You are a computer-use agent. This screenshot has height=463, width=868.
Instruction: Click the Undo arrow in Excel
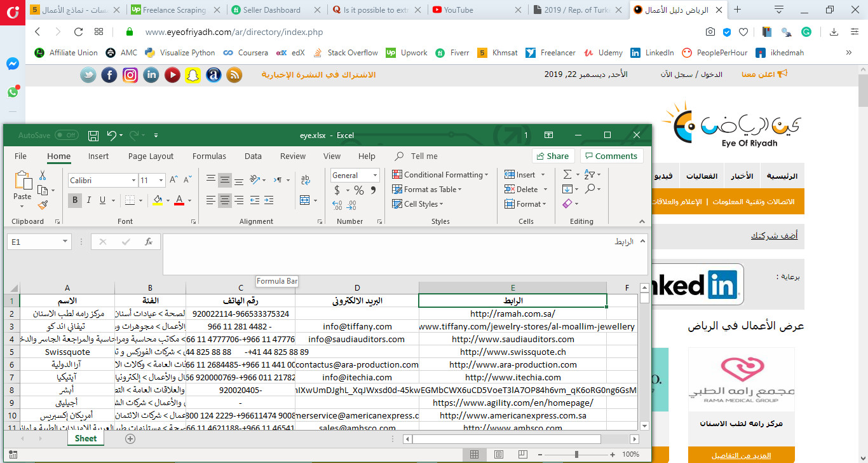pyautogui.click(x=112, y=135)
